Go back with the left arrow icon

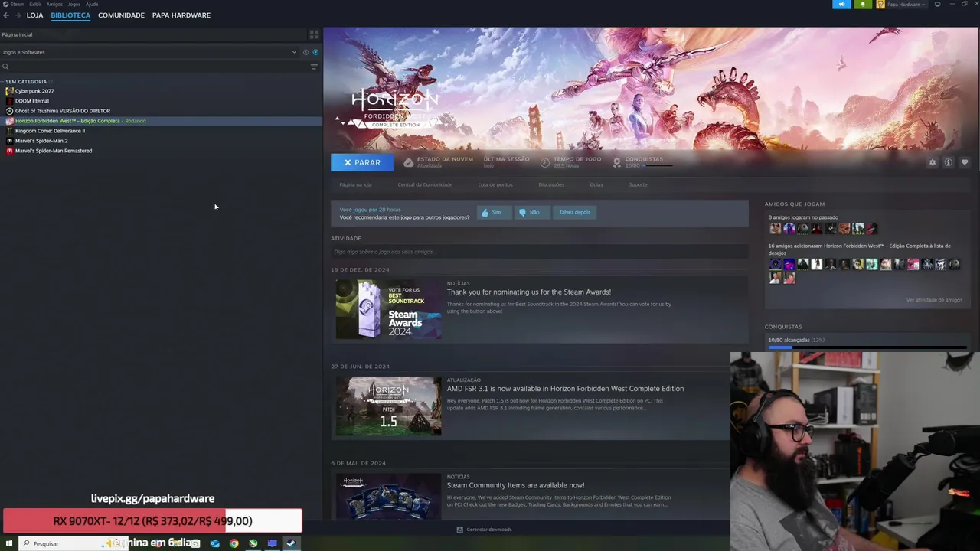pos(6,15)
